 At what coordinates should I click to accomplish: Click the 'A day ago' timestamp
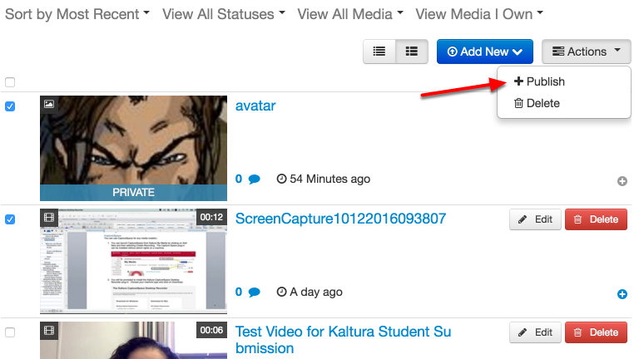coord(310,293)
